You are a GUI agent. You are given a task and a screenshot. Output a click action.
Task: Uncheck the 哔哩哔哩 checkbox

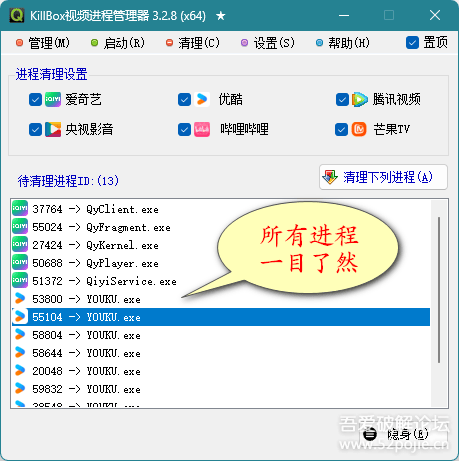(x=184, y=130)
